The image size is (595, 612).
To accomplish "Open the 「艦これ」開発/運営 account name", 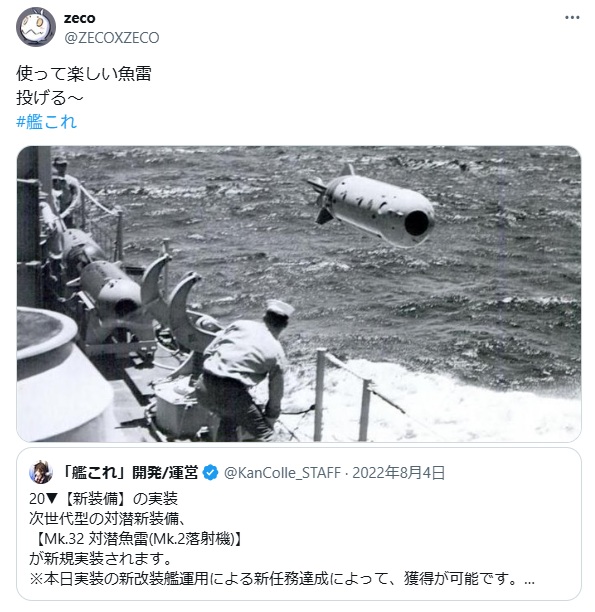I will pyautogui.click(x=130, y=473).
